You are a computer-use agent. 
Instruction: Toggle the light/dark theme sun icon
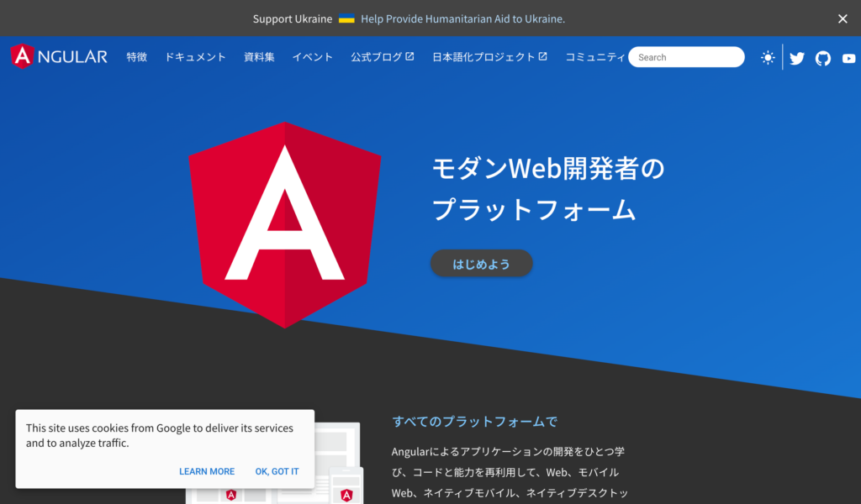[768, 58]
